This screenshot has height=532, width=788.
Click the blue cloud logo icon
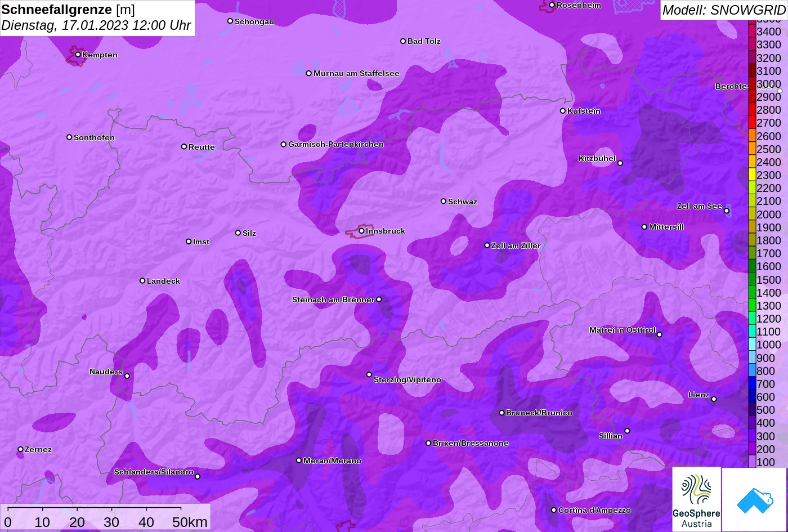click(754, 499)
